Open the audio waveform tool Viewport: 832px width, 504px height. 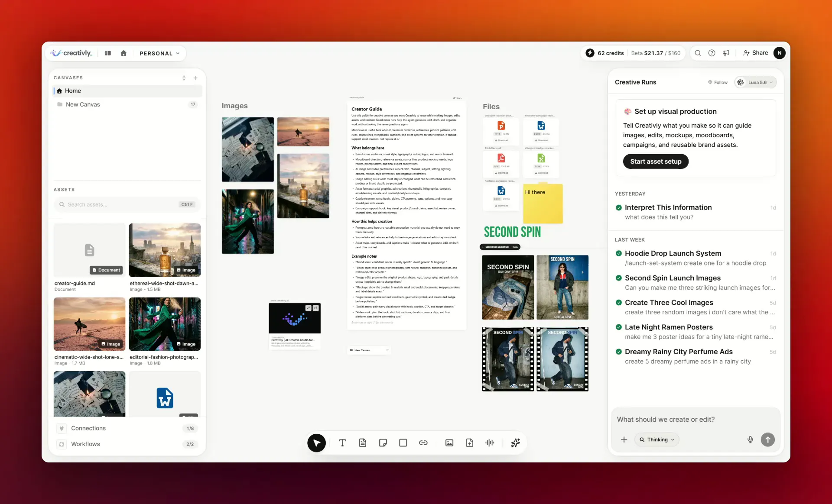click(490, 443)
